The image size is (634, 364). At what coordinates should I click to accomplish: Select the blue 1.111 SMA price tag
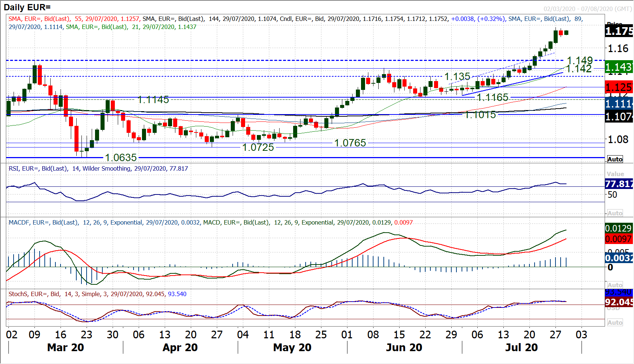(619, 104)
